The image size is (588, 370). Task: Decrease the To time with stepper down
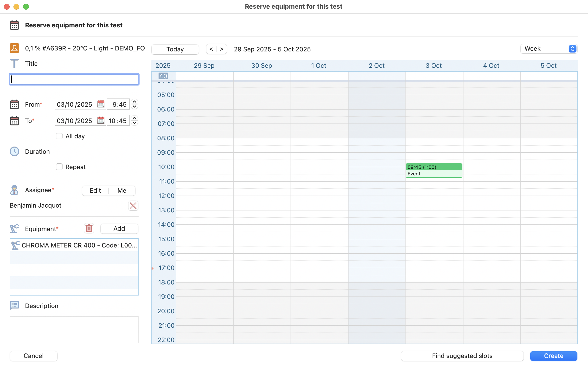click(x=134, y=123)
